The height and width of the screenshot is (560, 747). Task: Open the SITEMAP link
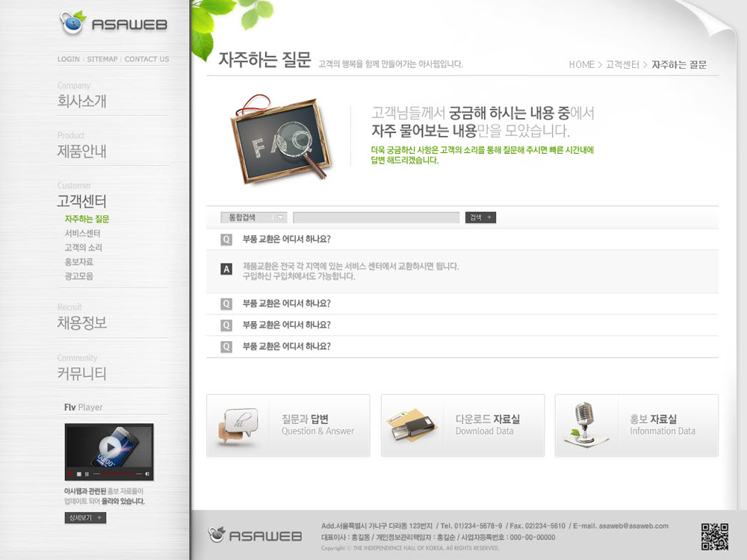click(102, 59)
